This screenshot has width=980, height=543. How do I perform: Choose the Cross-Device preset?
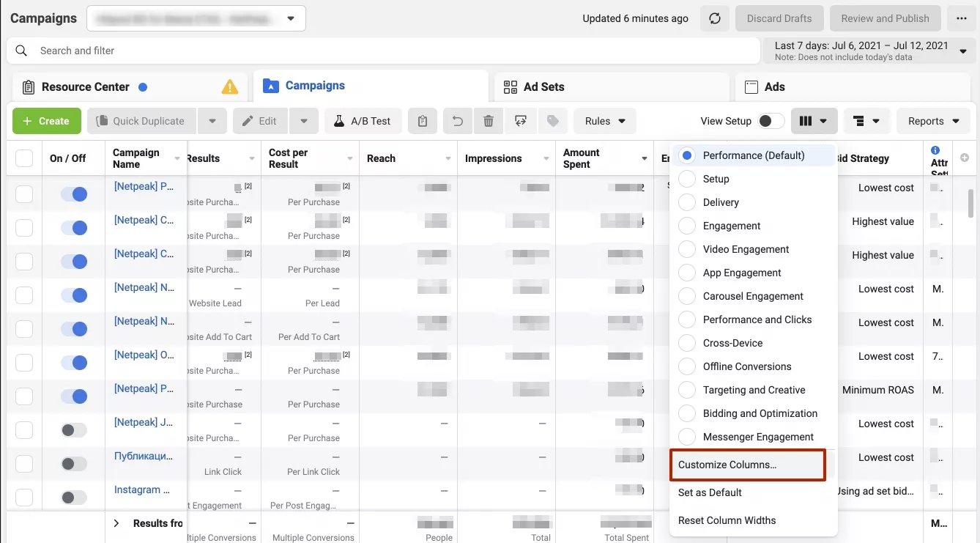click(x=754, y=343)
